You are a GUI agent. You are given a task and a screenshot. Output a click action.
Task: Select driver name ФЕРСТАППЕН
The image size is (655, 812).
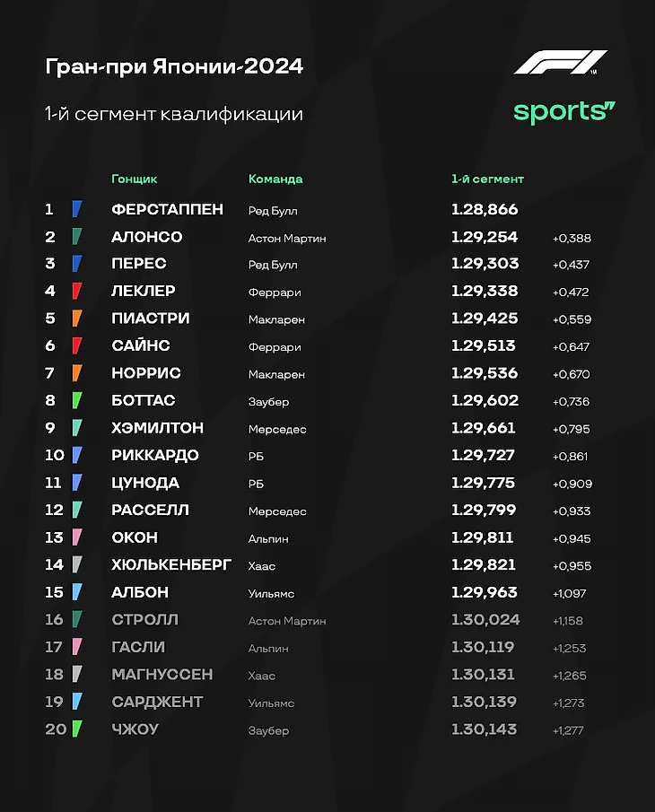coord(167,209)
